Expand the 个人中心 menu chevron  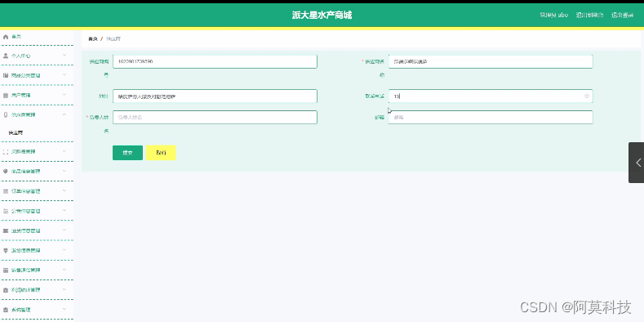pyautogui.click(x=64, y=55)
